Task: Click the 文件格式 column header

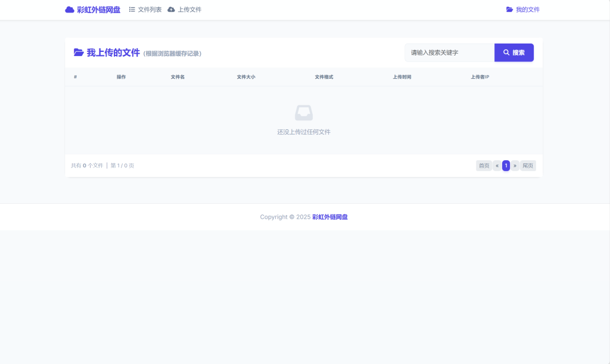Action: (x=323, y=77)
